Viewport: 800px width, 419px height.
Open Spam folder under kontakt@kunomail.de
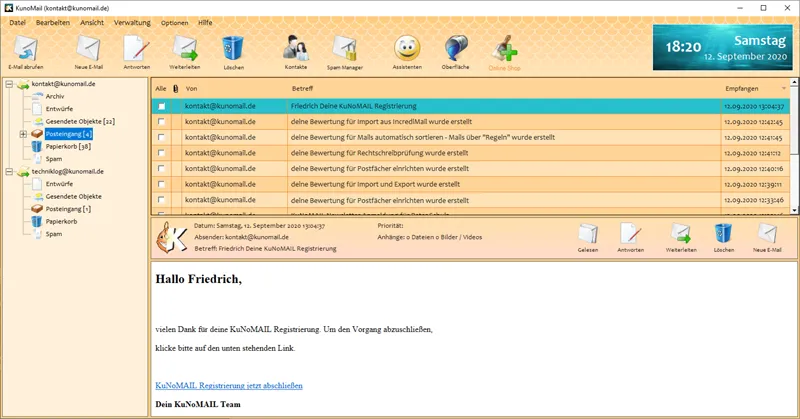54,159
